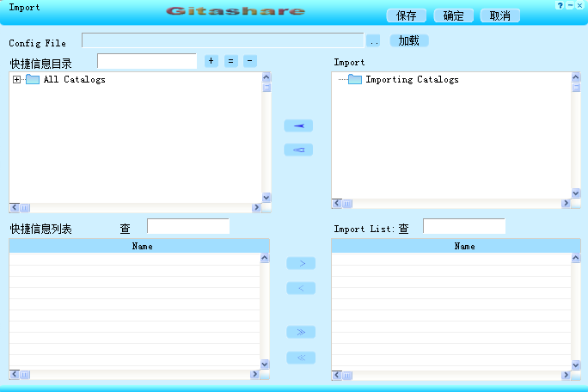This screenshot has width=588, height=392.
Task: Move all items right with >> button
Action: 301,332
